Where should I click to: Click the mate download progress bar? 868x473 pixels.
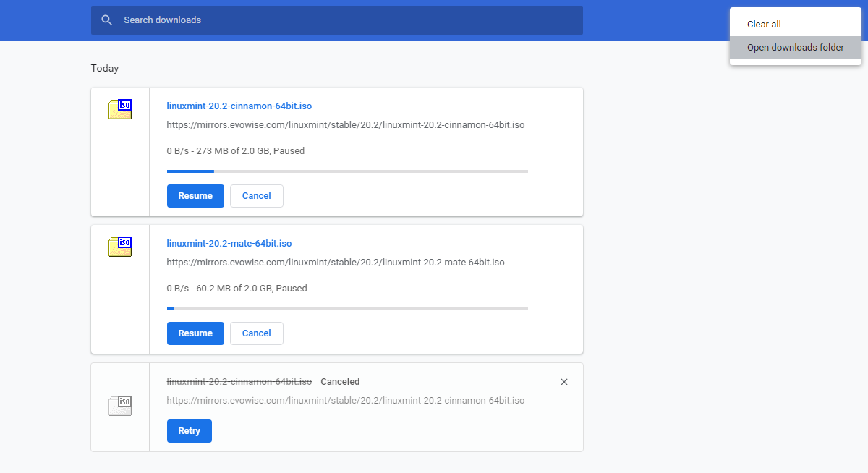pos(347,309)
